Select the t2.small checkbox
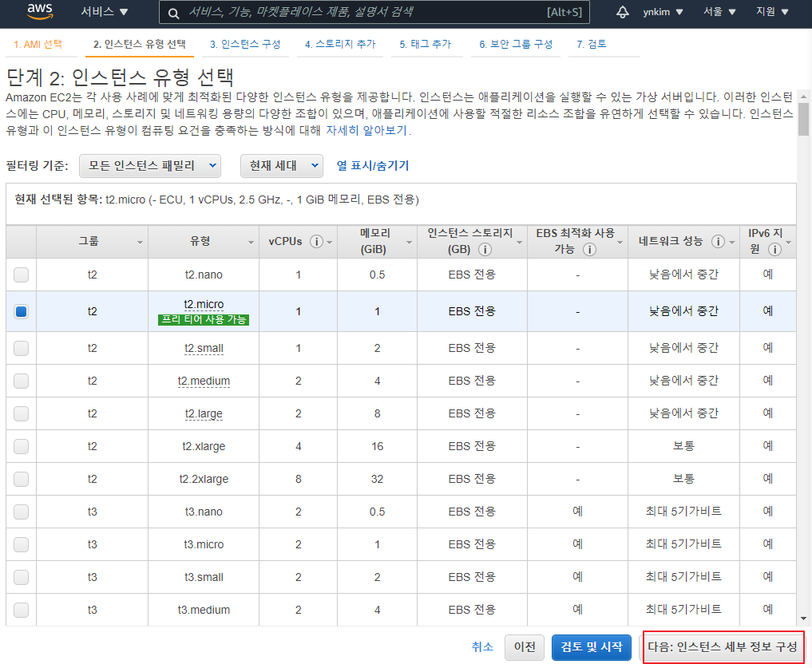The height and width of the screenshot is (668, 812). tap(22, 348)
